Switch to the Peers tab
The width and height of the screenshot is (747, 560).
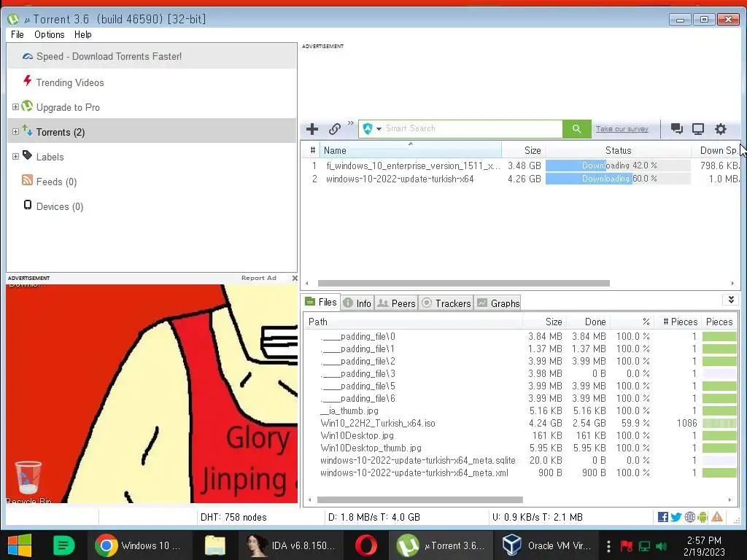[x=396, y=303]
